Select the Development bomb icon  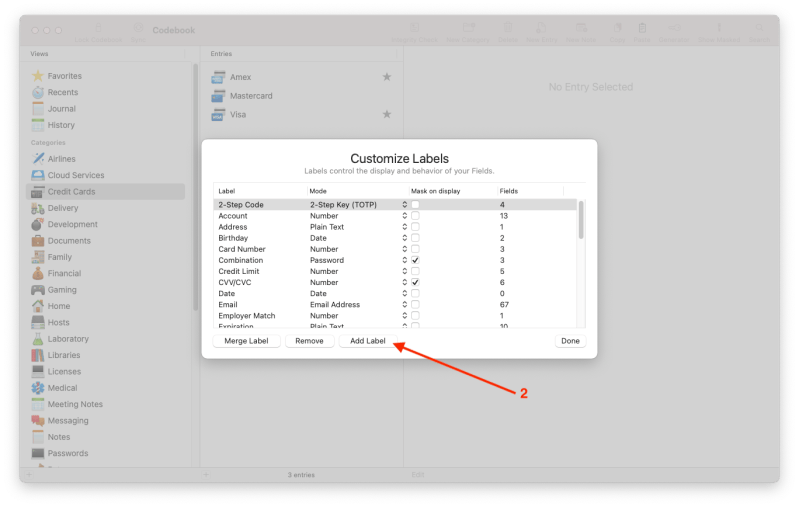pyautogui.click(x=38, y=224)
